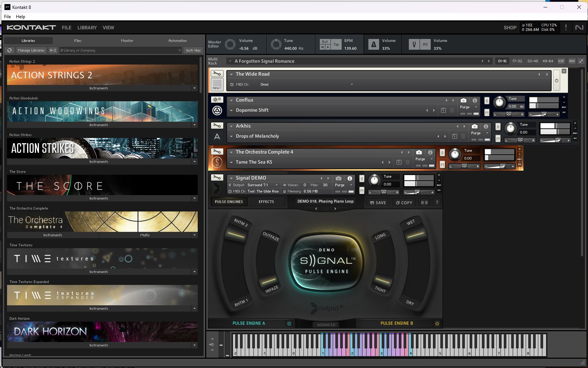
Task: Open the Help menu in menu bar
Action: pyautogui.click(x=20, y=17)
